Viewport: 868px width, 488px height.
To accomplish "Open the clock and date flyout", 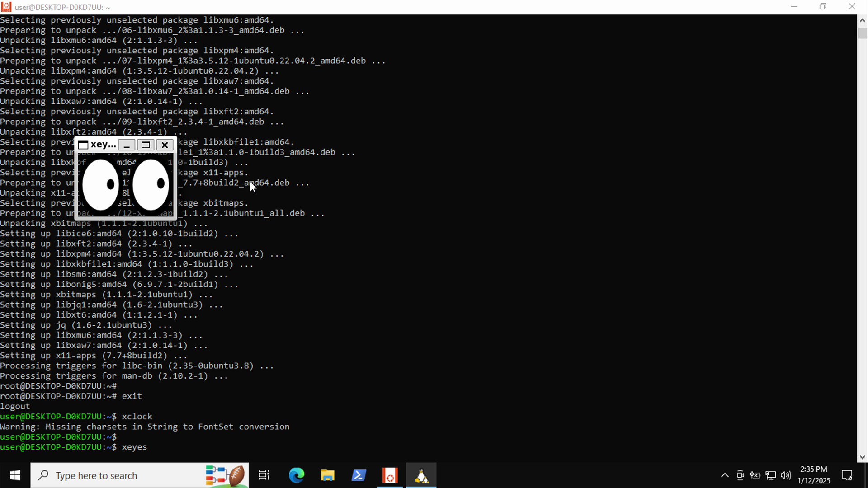I will 814,475.
